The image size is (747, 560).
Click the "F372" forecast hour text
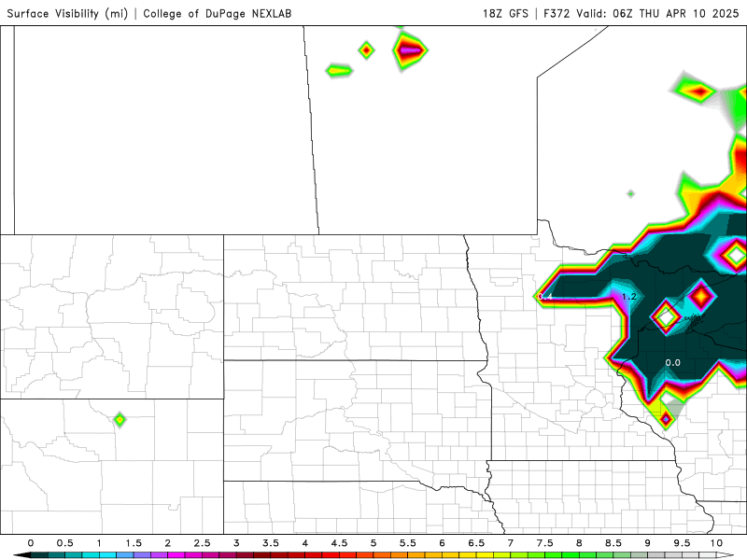point(557,13)
